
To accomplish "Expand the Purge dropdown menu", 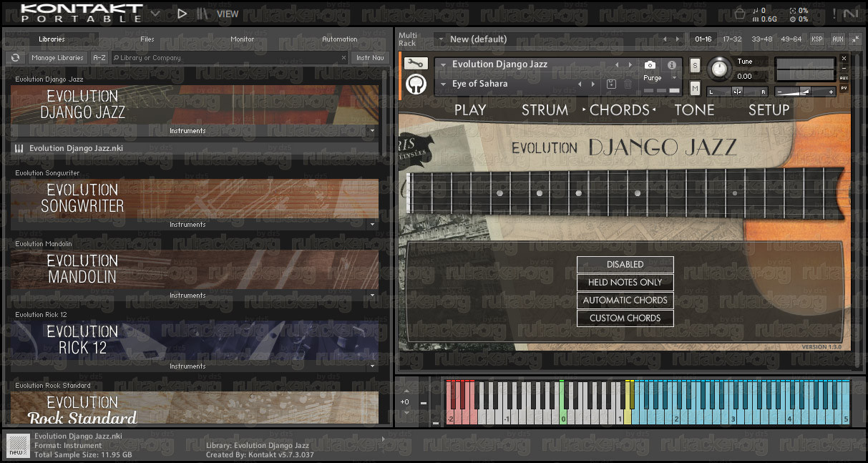I will tap(660, 78).
